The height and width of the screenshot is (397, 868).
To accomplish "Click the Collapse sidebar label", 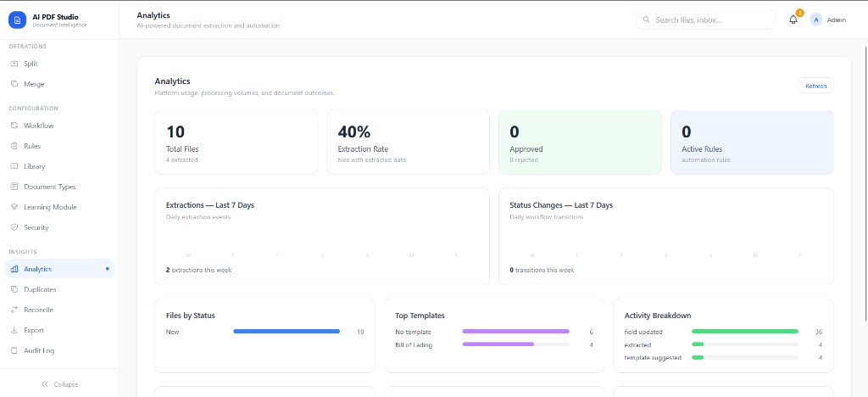I will tap(66, 384).
